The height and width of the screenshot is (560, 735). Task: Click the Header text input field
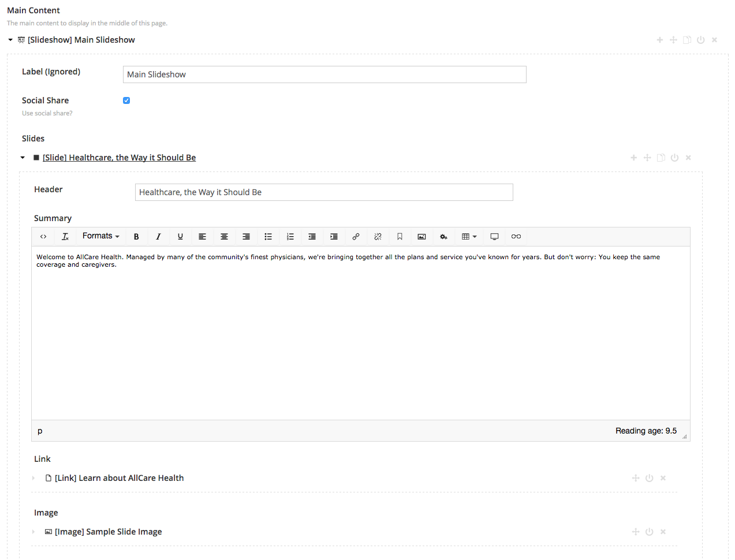pos(323,192)
